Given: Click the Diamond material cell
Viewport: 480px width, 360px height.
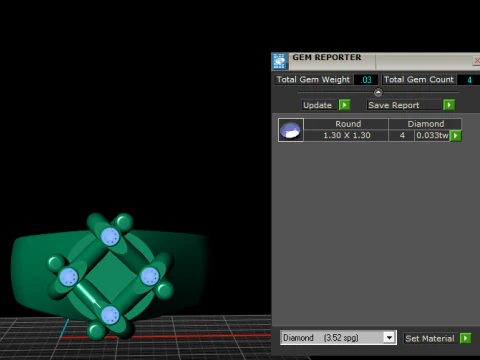Looking at the screenshot, I should point(425,124).
